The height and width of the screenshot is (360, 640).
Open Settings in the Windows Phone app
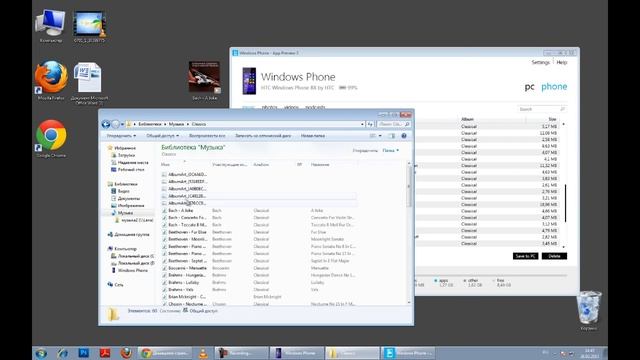(x=540, y=62)
